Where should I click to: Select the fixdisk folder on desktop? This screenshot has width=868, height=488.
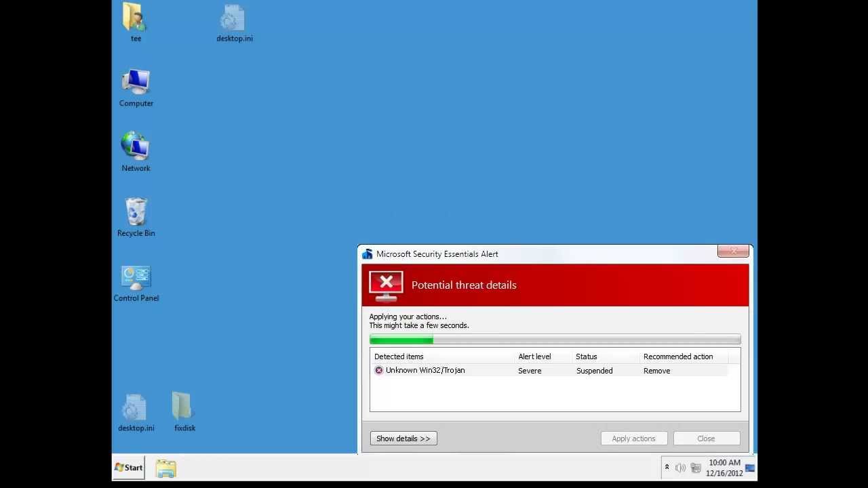click(184, 411)
